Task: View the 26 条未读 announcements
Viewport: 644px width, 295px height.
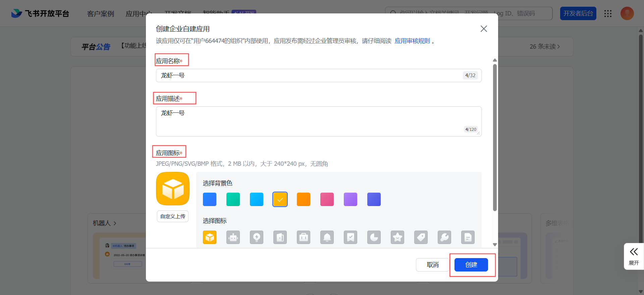Action: pos(545,47)
